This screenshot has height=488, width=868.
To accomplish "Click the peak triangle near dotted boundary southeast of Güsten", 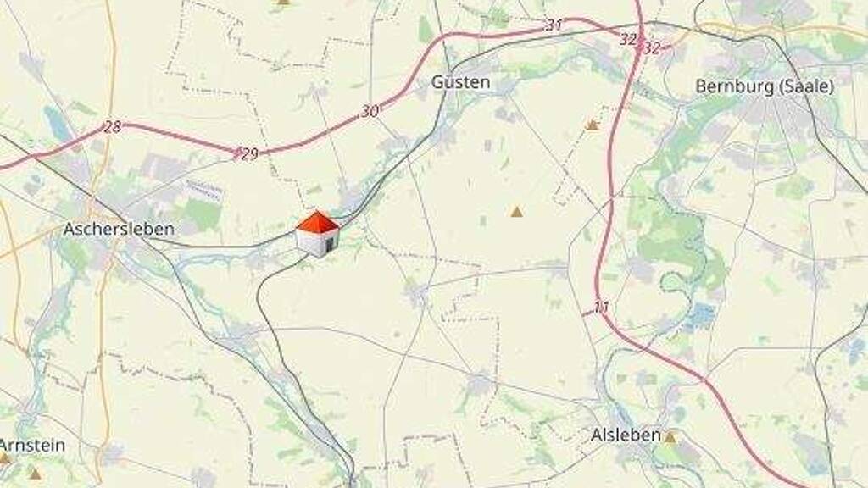I will click(x=592, y=125).
